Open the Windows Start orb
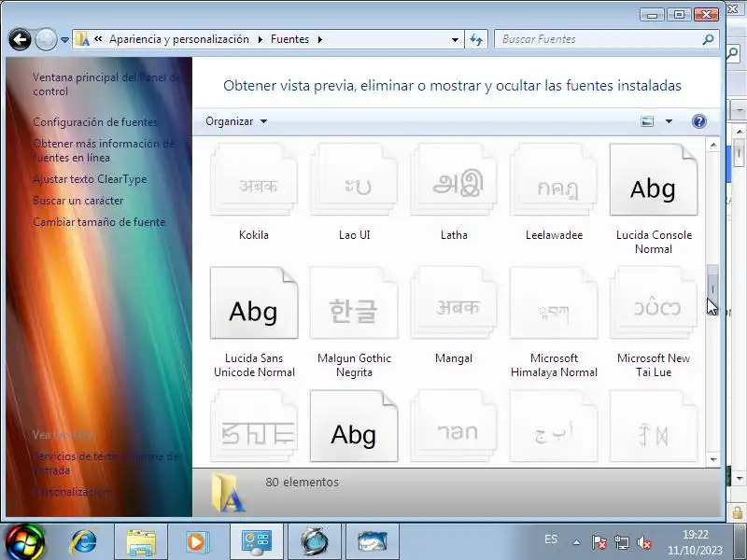The height and width of the screenshot is (560, 747). coord(24,542)
